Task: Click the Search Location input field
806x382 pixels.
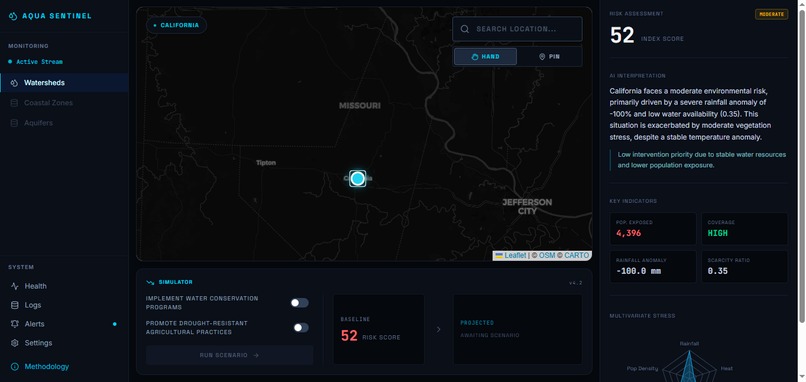Action: pyautogui.click(x=517, y=29)
